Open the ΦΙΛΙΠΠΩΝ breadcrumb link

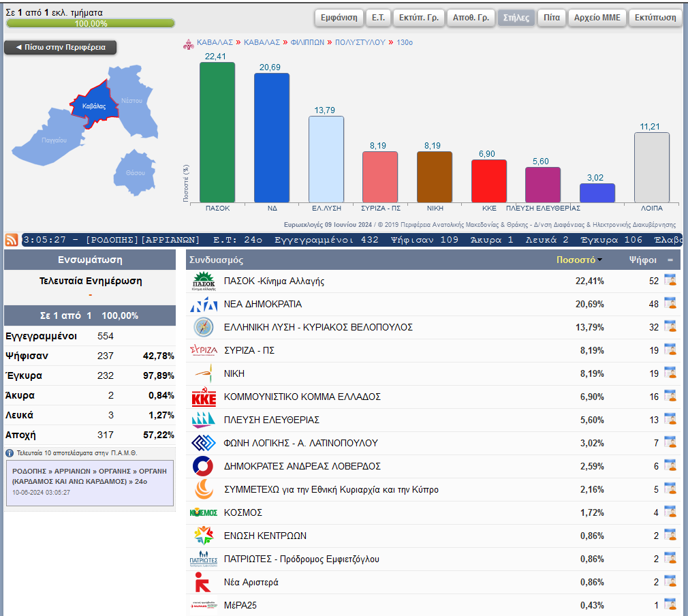click(307, 42)
